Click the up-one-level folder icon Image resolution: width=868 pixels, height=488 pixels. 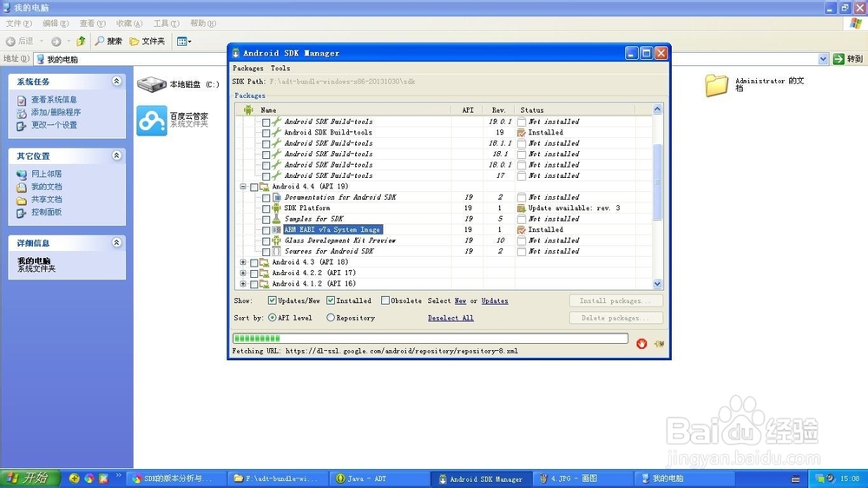pos(81,41)
